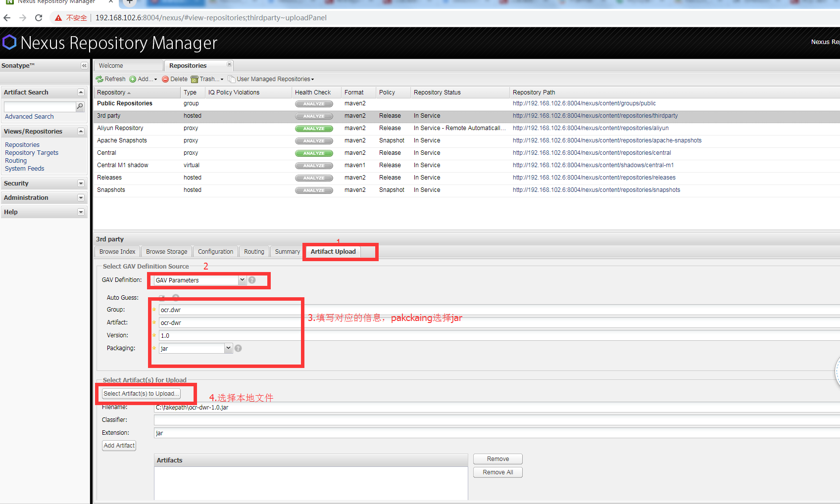Click ANALYZE button for Central M1 shadow
The height and width of the screenshot is (504, 840).
[x=314, y=166]
